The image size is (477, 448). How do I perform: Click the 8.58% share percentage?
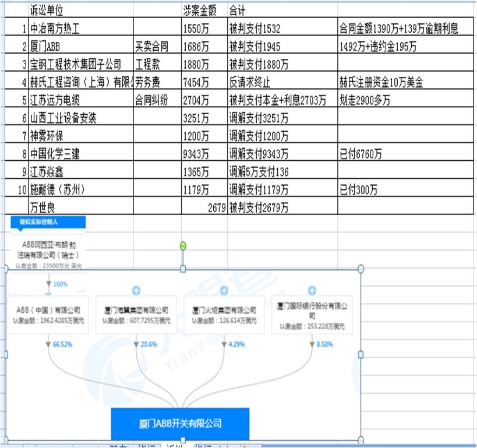click(x=324, y=344)
